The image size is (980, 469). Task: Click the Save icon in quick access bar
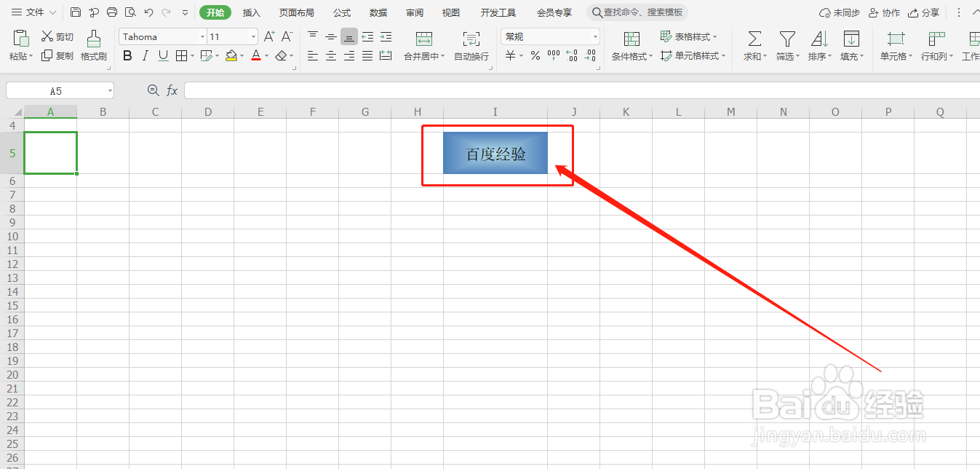pyautogui.click(x=76, y=12)
